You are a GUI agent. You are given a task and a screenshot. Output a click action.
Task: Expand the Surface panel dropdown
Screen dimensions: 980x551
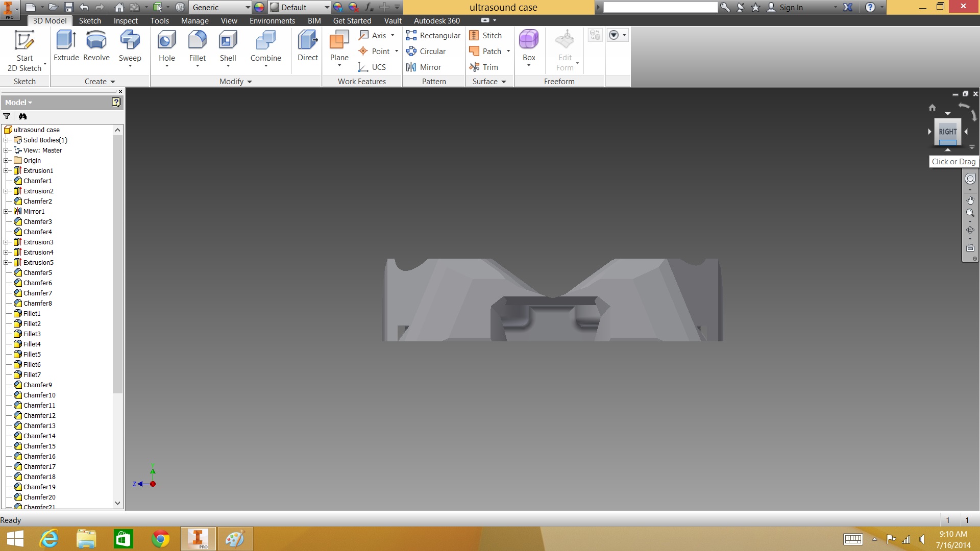[x=489, y=81]
